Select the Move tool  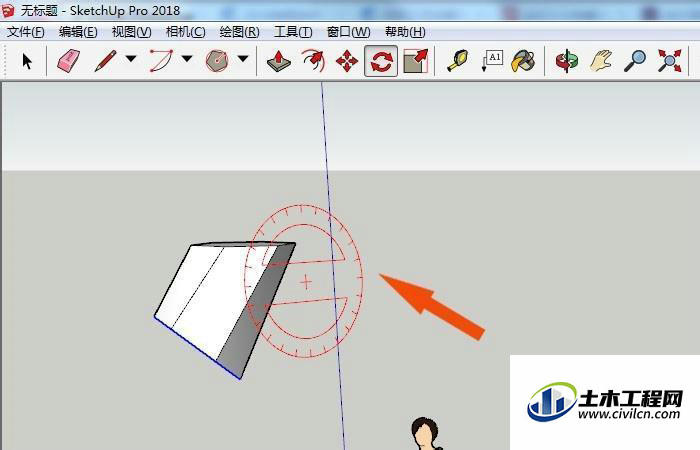(x=347, y=61)
